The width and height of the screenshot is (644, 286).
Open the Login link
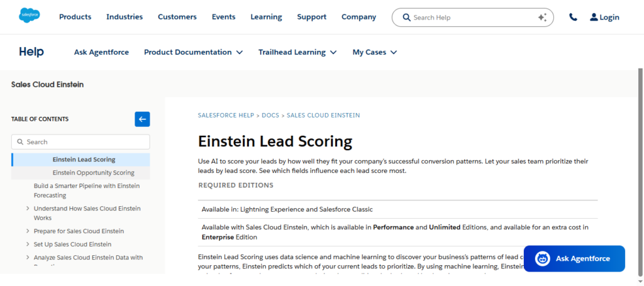coord(609,17)
